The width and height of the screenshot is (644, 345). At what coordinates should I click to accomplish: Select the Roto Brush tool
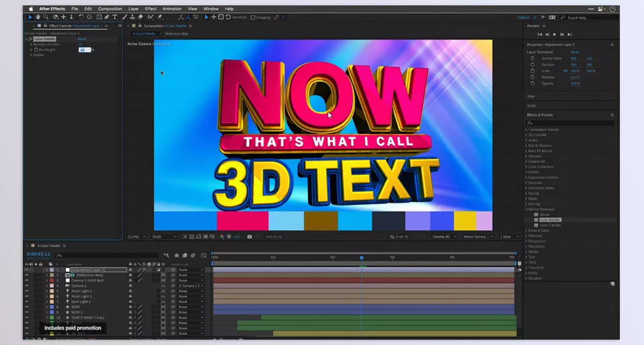click(x=150, y=17)
